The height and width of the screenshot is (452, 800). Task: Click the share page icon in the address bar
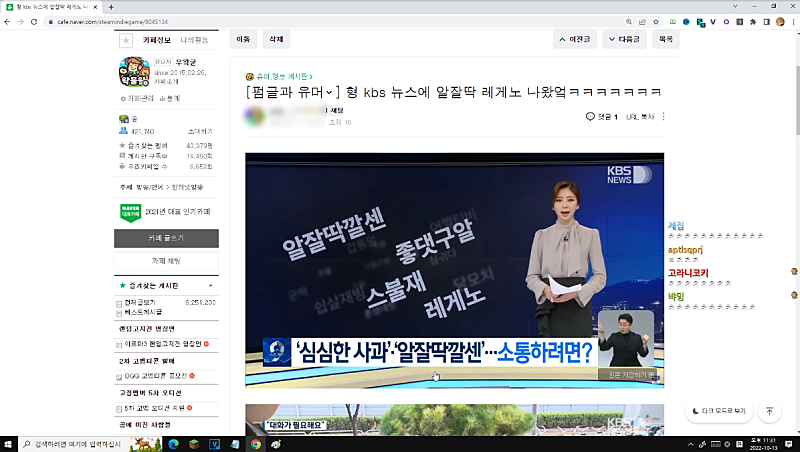[642, 22]
